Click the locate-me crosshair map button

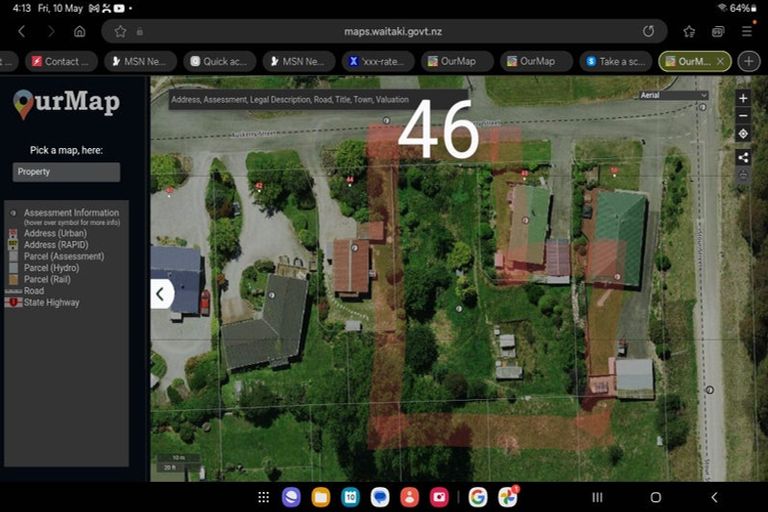[x=742, y=134]
